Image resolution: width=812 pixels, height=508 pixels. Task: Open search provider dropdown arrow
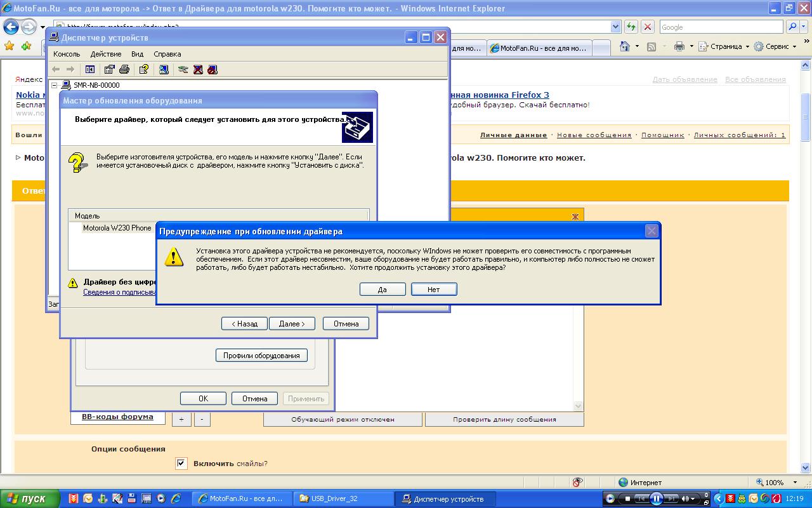point(804,27)
